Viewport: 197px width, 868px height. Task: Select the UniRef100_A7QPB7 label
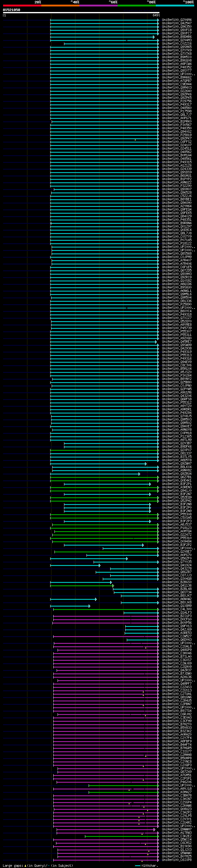point(177,81)
